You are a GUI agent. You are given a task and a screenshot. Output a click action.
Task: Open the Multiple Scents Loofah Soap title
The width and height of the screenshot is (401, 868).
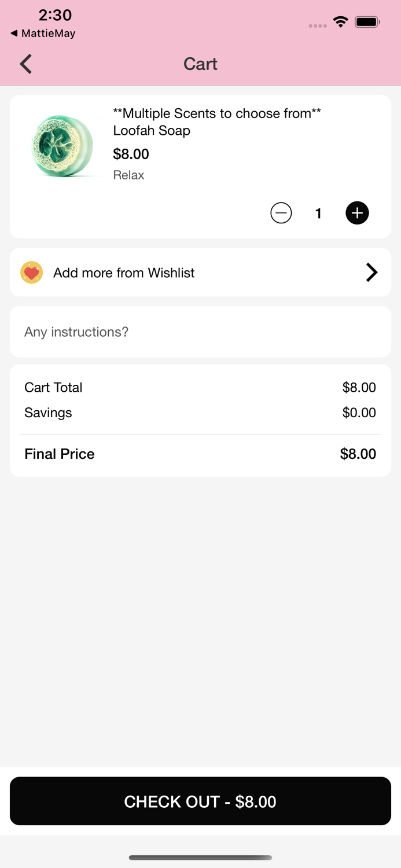[x=216, y=122]
